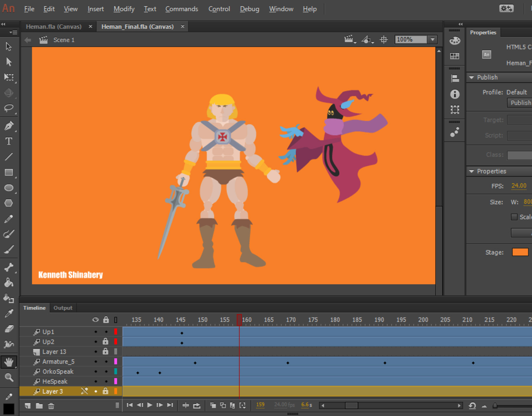
Task: Select the Pencil tool
Action: click(9, 219)
